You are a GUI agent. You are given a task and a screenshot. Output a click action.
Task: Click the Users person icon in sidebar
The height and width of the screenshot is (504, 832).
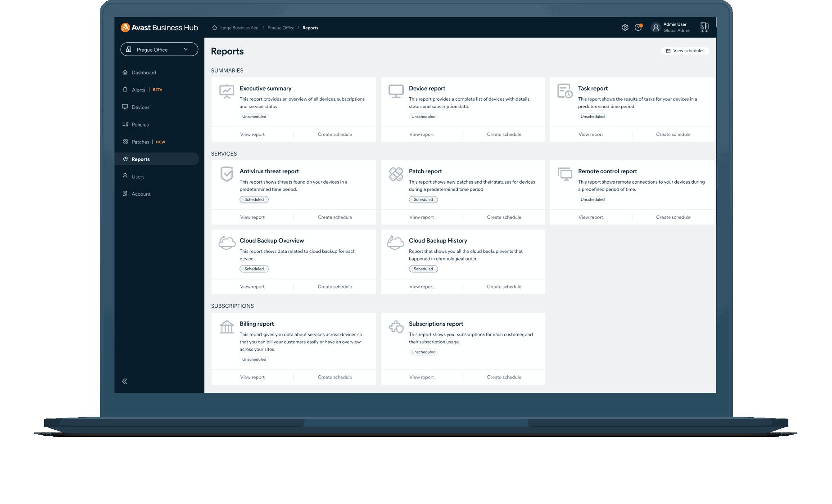(125, 176)
